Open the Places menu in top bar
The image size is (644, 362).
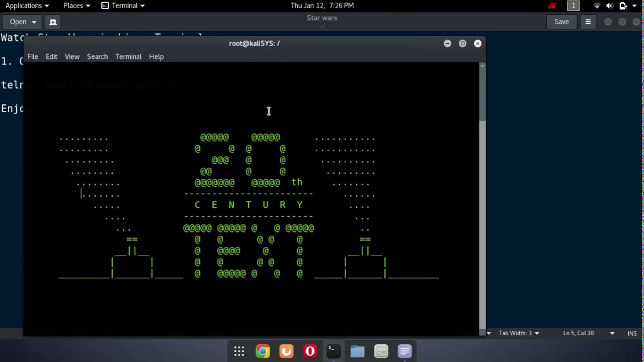tap(76, 6)
